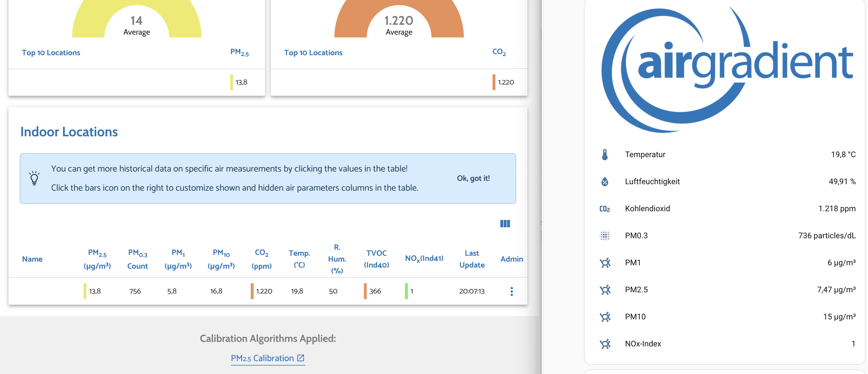Click the thermometer icon next to Temperatur

click(605, 154)
